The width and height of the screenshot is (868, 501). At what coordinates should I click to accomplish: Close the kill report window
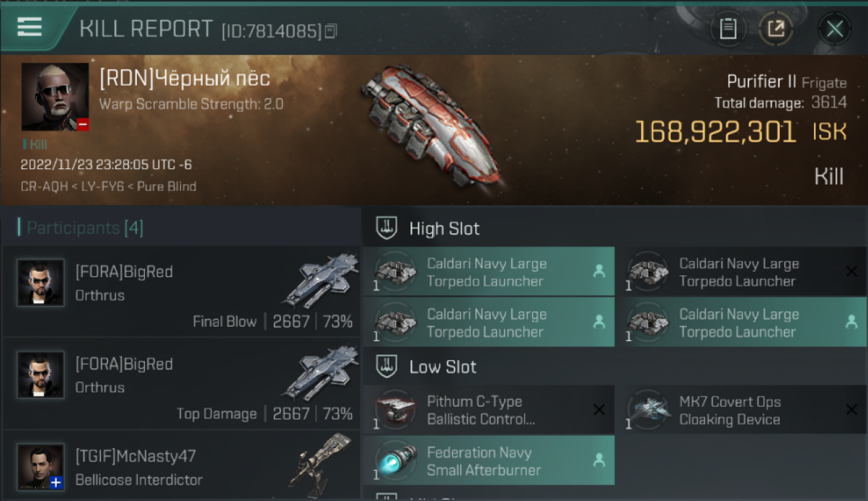click(x=835, y=29)
